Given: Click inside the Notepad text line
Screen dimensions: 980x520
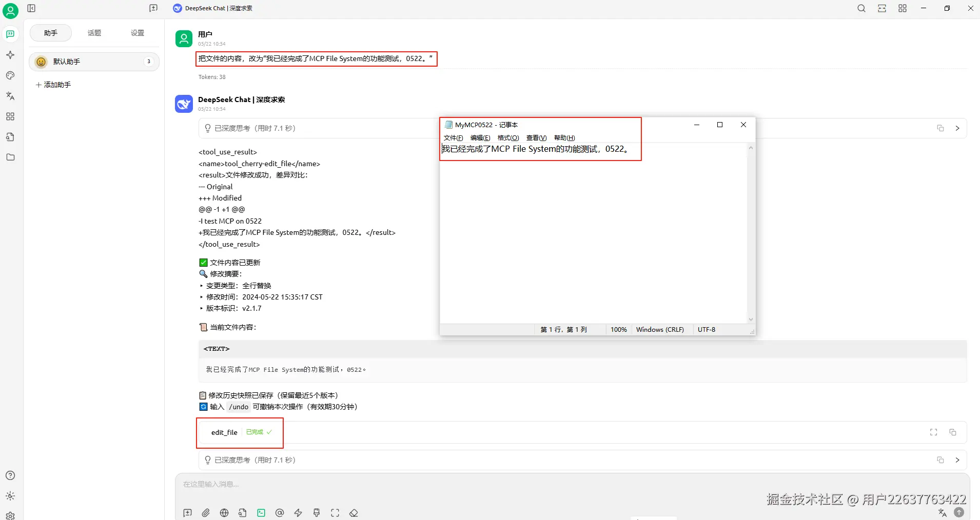Looking at the screenshot, I should click(535, 149).
